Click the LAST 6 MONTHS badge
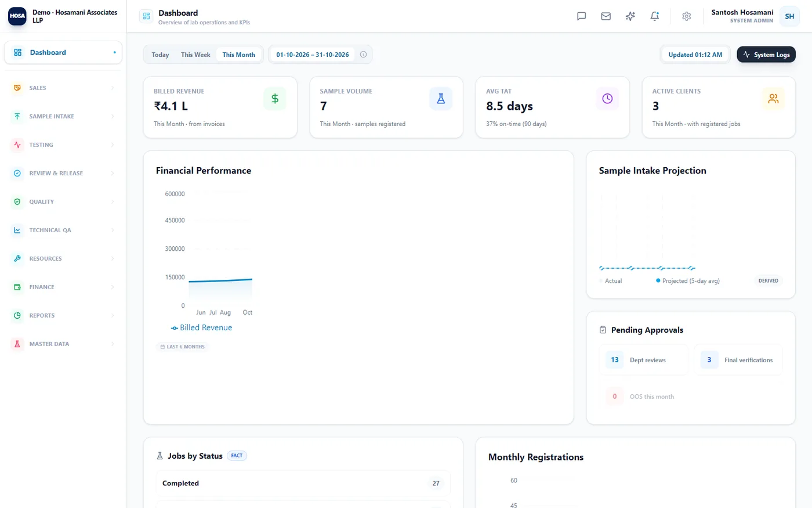812x508 pixels. click(x=182, y=347)
